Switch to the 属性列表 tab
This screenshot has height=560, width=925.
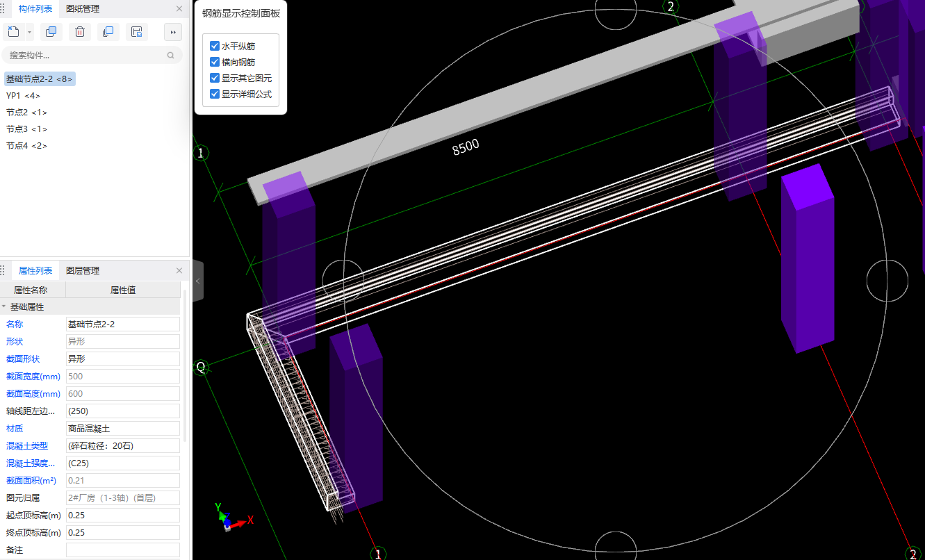click(35, 271)
